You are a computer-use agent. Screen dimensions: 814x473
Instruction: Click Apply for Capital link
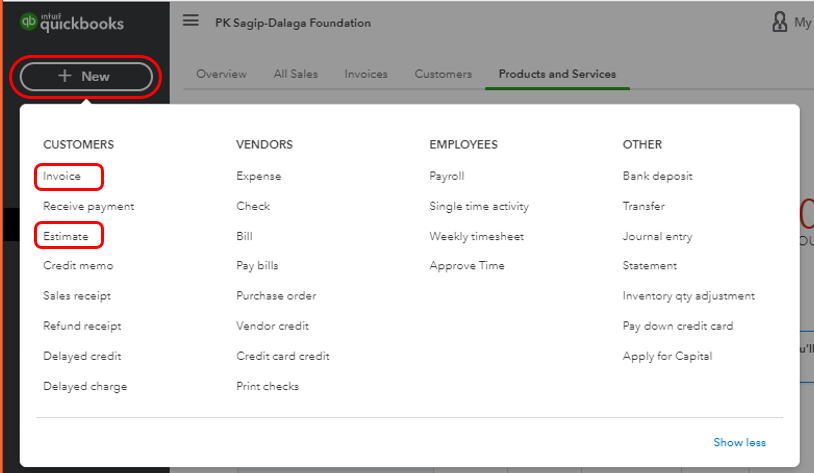667,356
